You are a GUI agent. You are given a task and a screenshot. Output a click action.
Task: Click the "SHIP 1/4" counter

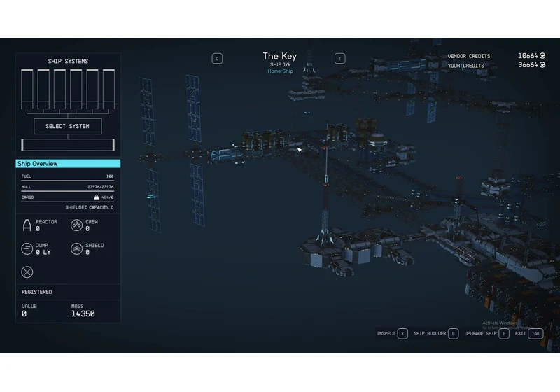click(x=280, y=65)
